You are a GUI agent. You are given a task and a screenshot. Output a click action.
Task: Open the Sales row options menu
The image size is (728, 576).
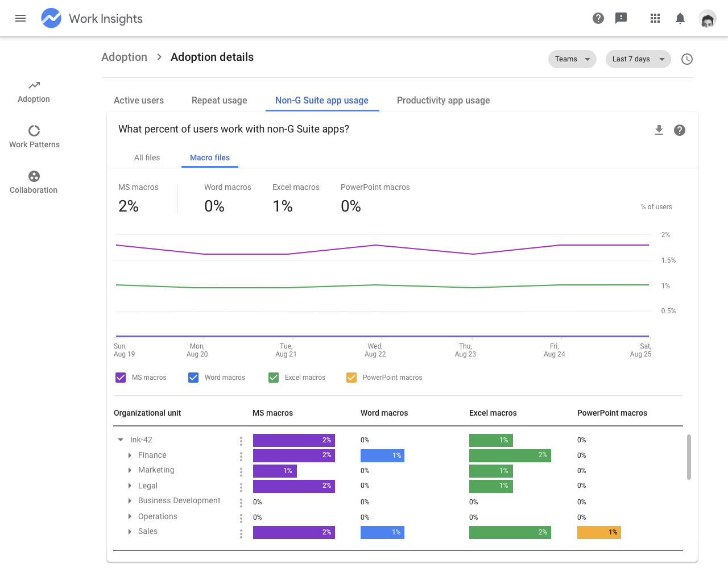point(241,532)
